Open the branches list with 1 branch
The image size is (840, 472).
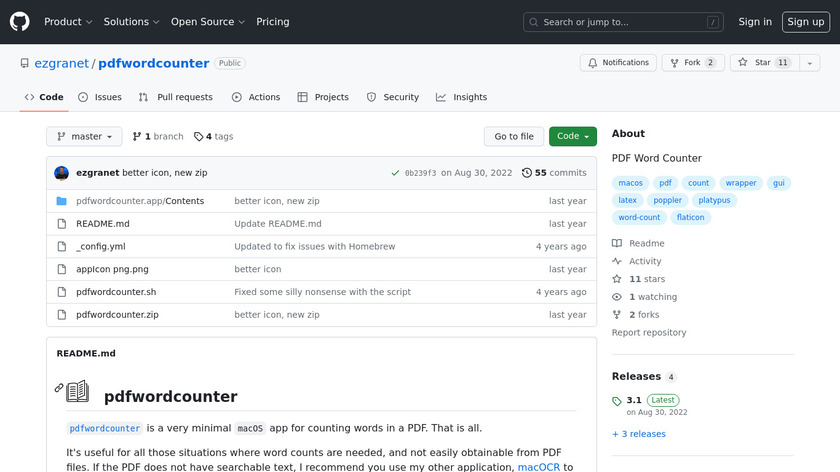pyautogui.click(x=159, y=137)
